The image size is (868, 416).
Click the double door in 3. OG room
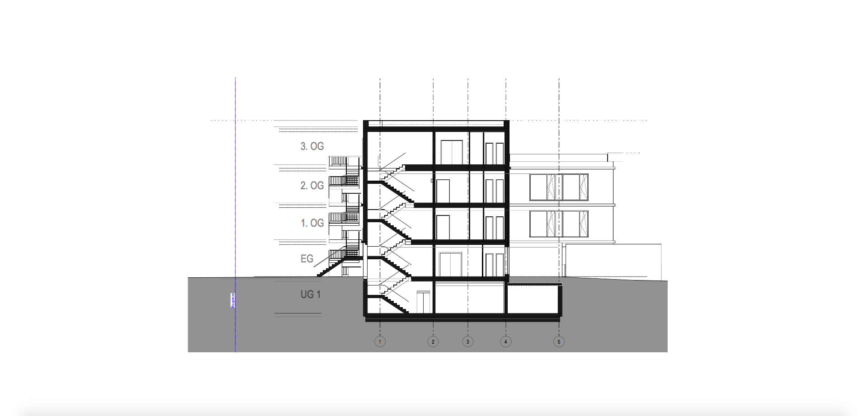452,152
